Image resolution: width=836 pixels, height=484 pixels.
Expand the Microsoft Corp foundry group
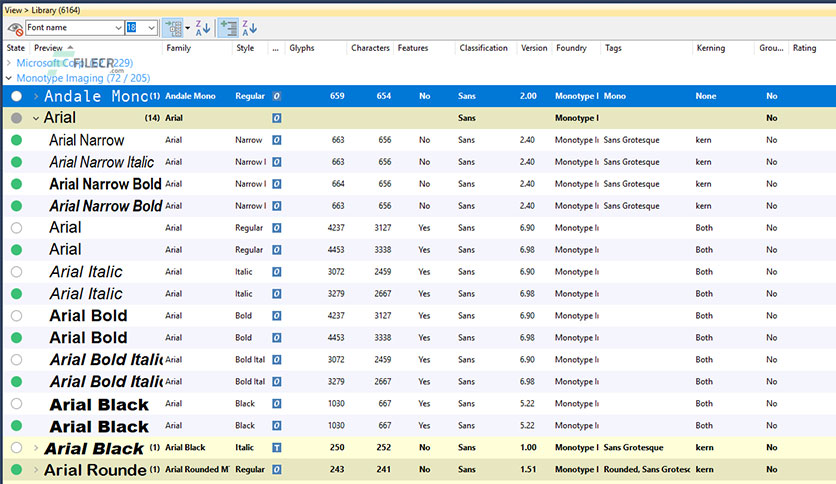pyautogui.click(x=9, y=63)
